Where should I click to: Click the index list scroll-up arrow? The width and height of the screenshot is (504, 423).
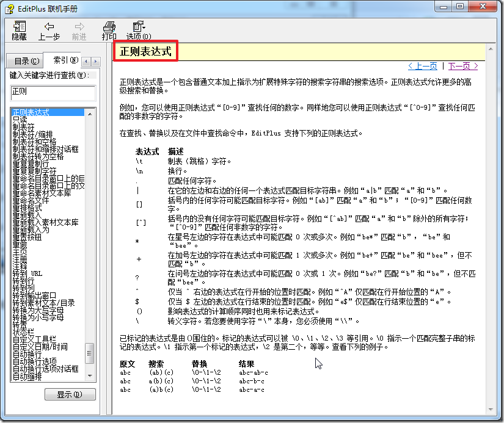point(90,114)
